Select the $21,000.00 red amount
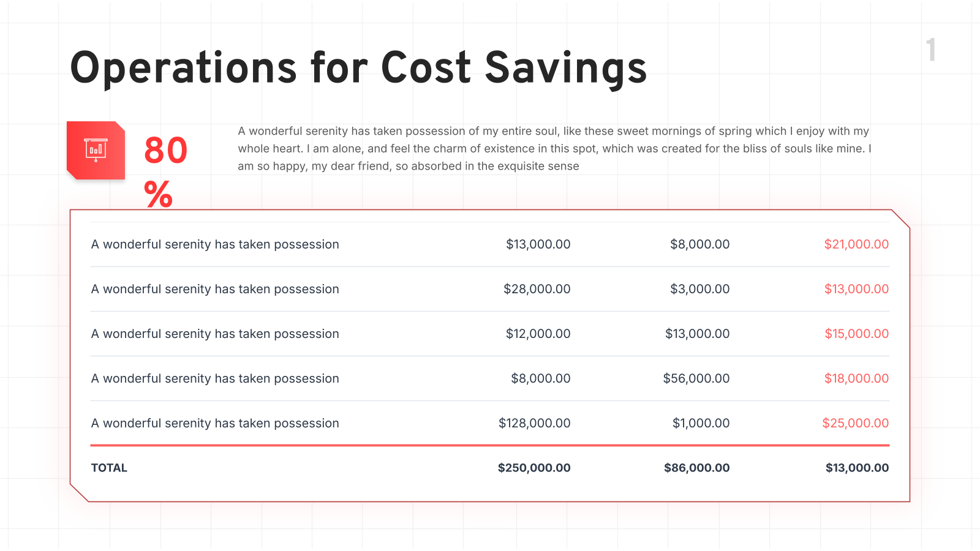 (x=856, y=244)
